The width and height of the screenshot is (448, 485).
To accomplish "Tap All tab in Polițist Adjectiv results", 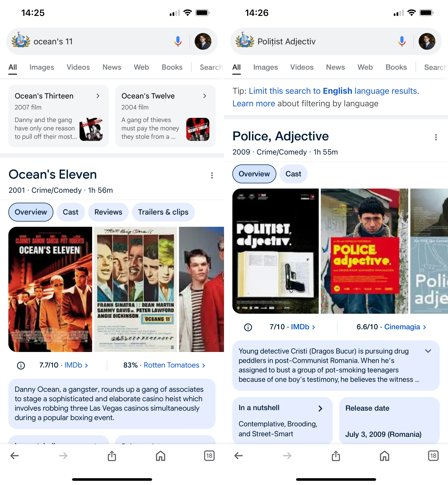I will [237, 67].
